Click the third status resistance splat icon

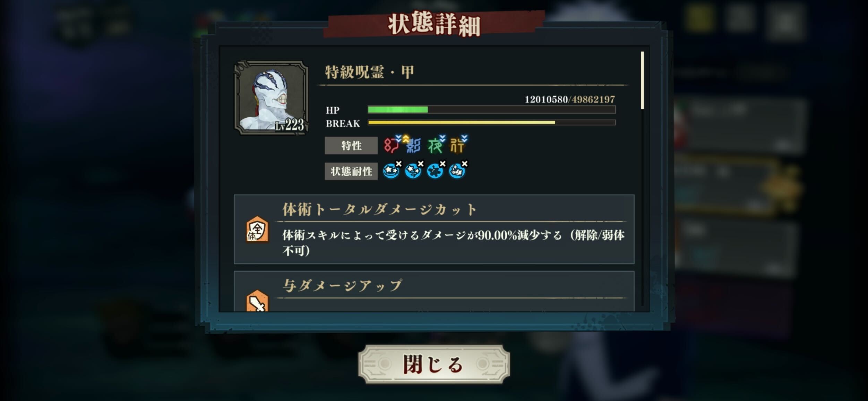pyautogui.click(x=436, y=170)
